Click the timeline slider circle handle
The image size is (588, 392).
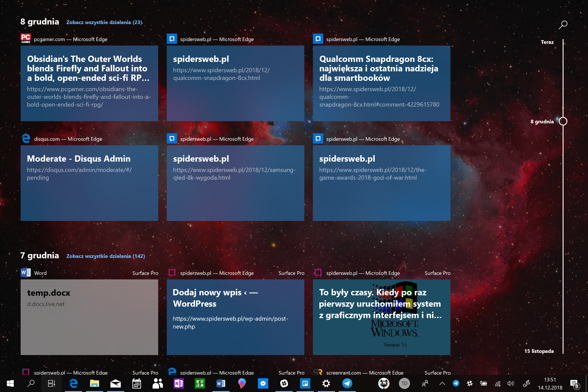(563, 121)
